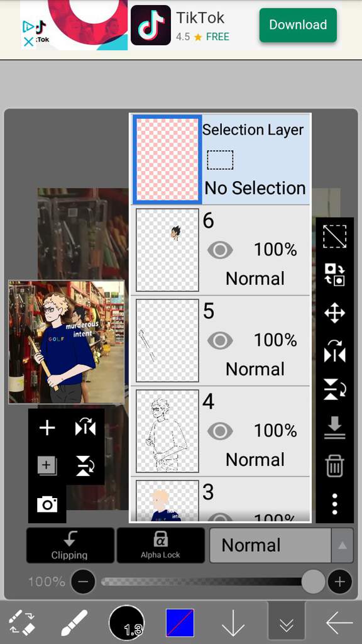Screen dimensions: 362x644
Task: Tap the Alpha Lock button
Action: pos(160,545)
